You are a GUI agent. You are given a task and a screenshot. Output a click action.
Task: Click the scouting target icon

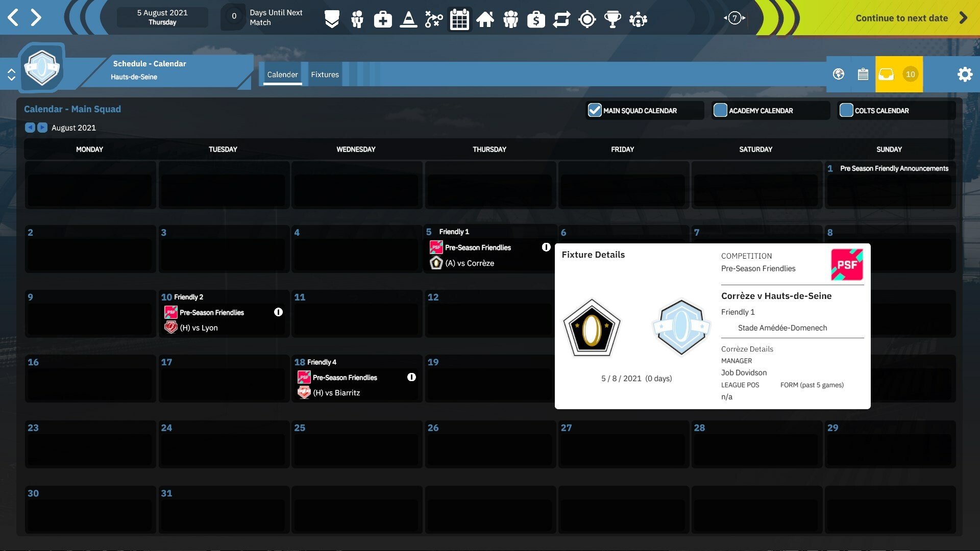587,19
